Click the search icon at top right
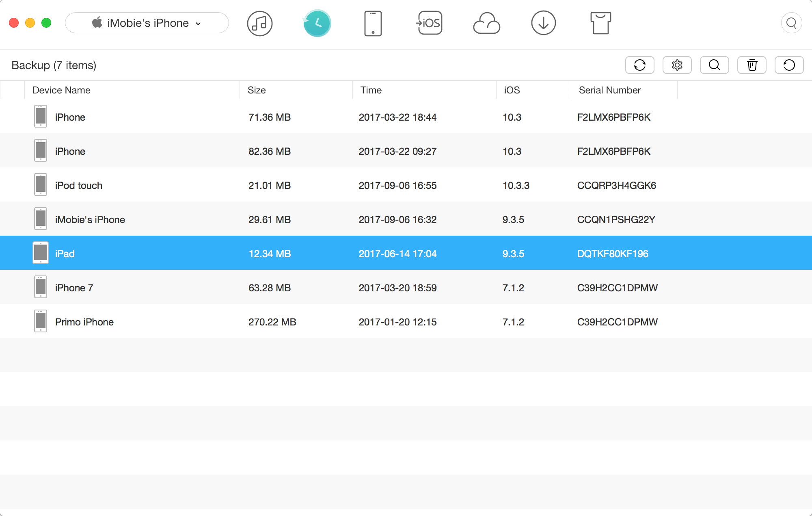812x516 pixels. [x=791, y=23]
